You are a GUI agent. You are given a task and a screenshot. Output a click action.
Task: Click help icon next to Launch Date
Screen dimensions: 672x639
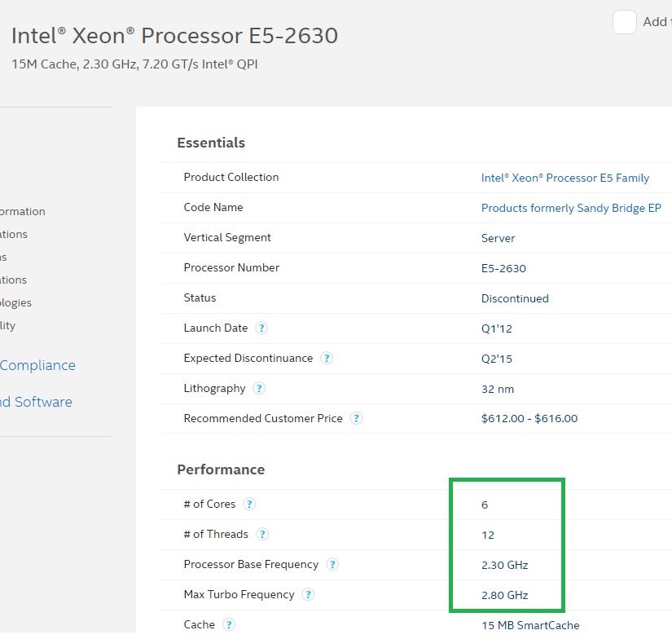[x=261, y=328]
